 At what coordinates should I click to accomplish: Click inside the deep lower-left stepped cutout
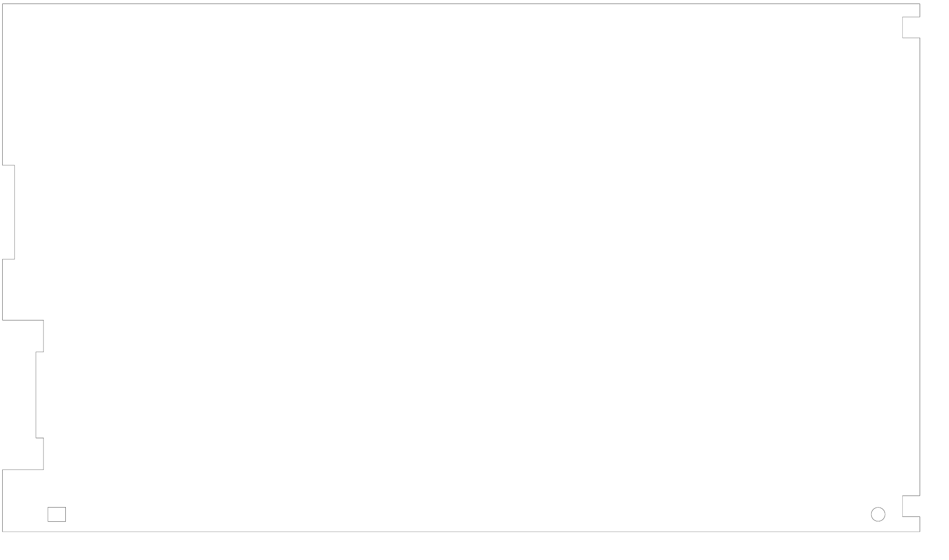tap(23, 395)
